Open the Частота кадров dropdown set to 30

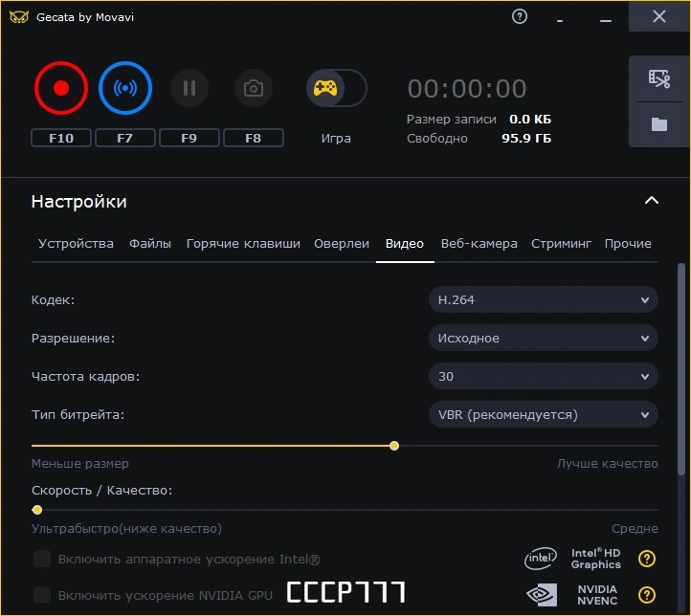point(544,377)
